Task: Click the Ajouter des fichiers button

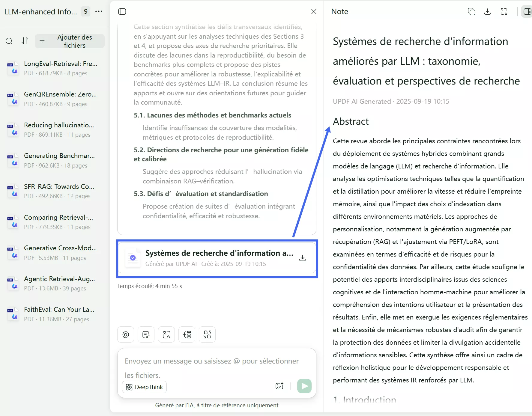Action: (70, 41)
